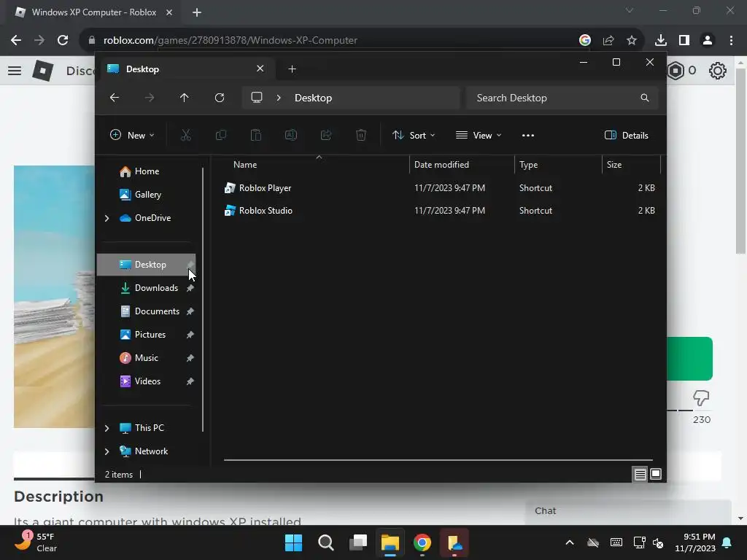The height and width of the screenshot is (560, 747).
Task: Click the PC icon in address bar
Action: click(x=257, y=98)
